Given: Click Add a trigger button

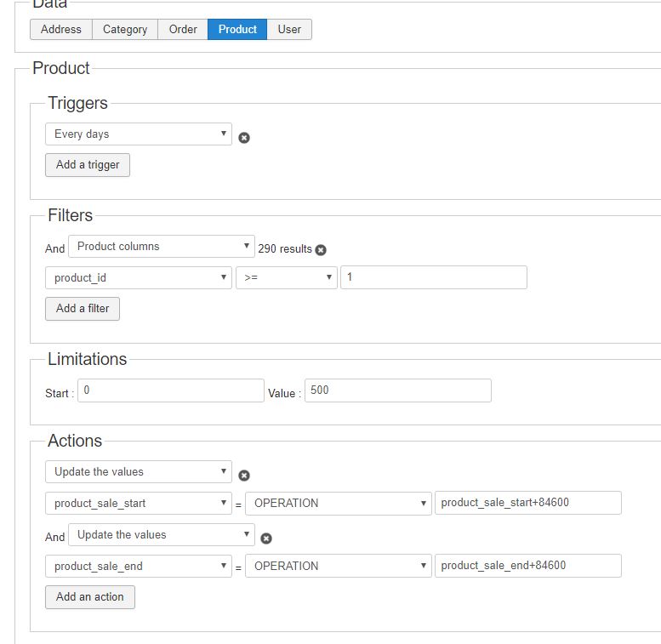Looking at the screenshot, I should (88, 165).
